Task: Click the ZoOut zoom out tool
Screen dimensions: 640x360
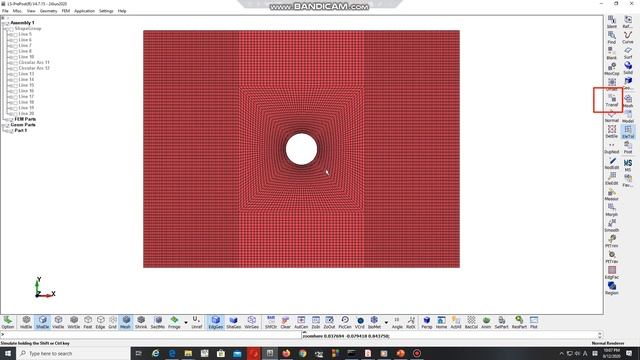Action: tap(329, 322)
